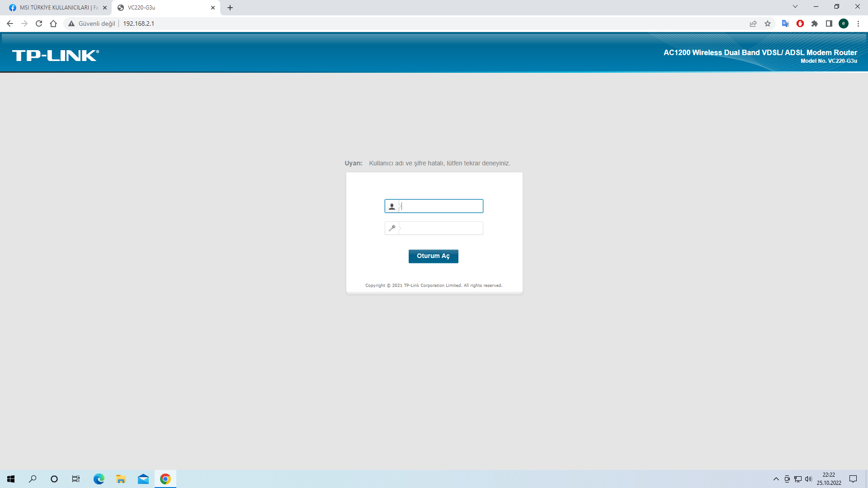
Task: Click the password input field
Action: coord(441,228)
